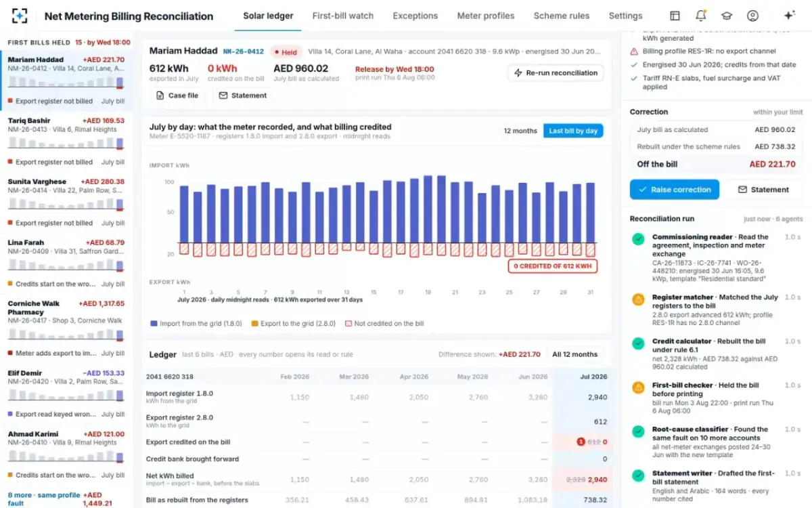
Task: Open Statement next to Raise correction
Action: point(763,190)
